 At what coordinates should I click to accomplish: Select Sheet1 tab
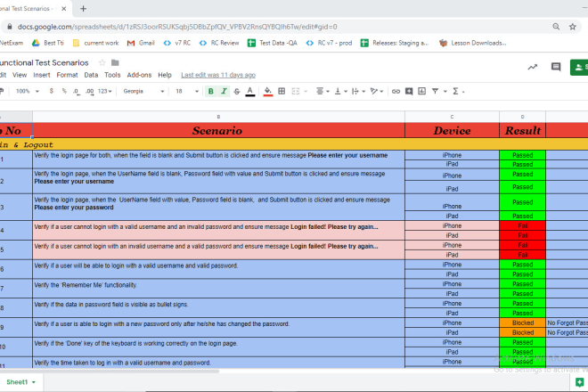coord(17,382)
